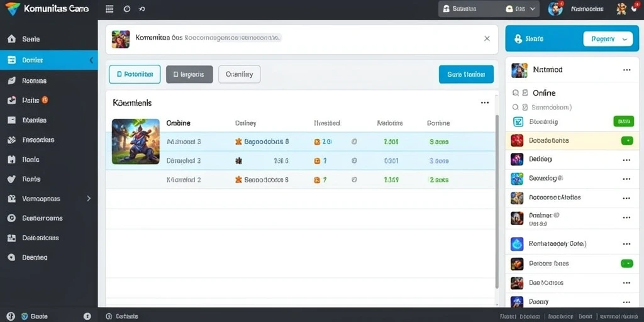
Task: Select the gray filled middle tab
Action: click(x=189, y=74)
